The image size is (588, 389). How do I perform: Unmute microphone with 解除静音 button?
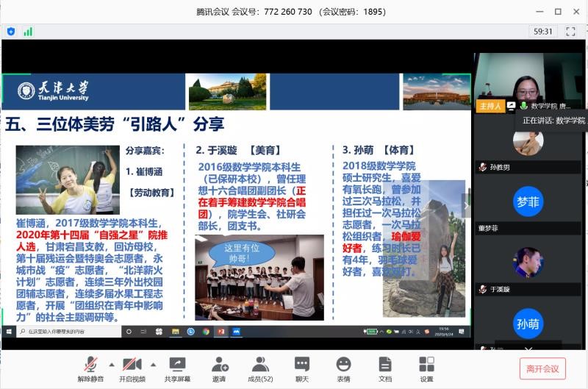coord(90,368)
